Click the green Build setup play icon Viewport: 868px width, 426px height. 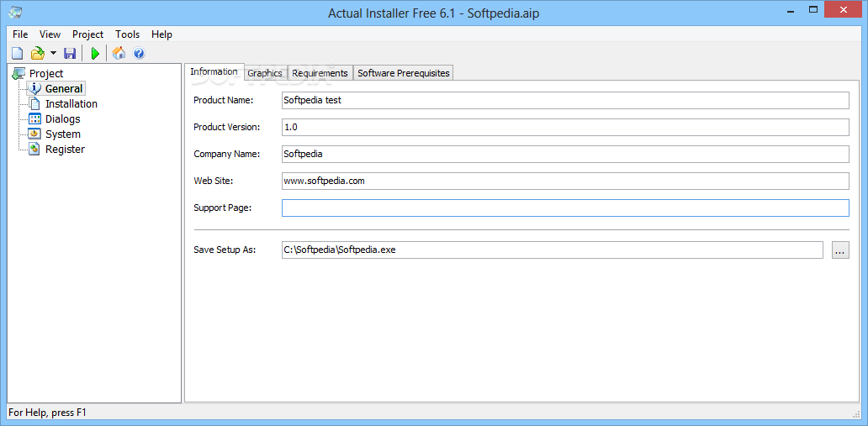click(x=95, y=54)
